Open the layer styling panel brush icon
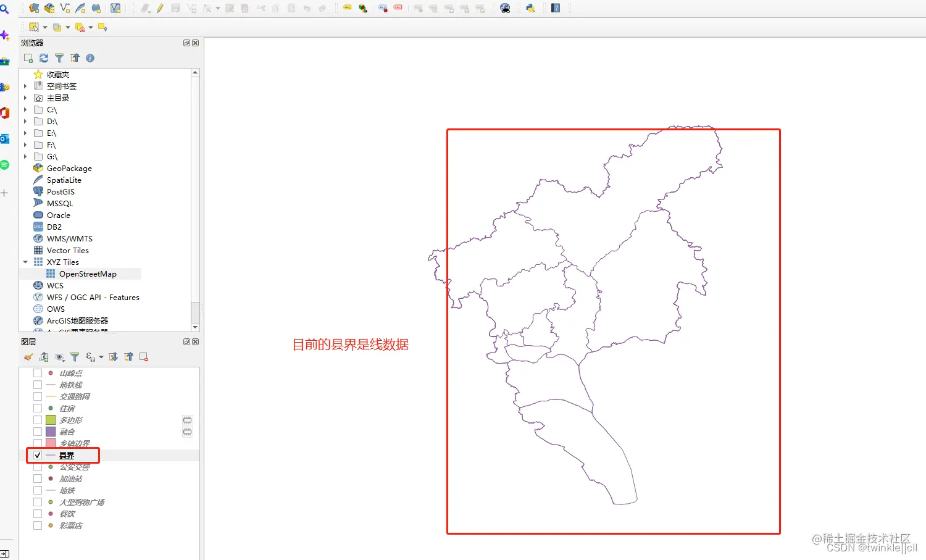 (27, 357)
